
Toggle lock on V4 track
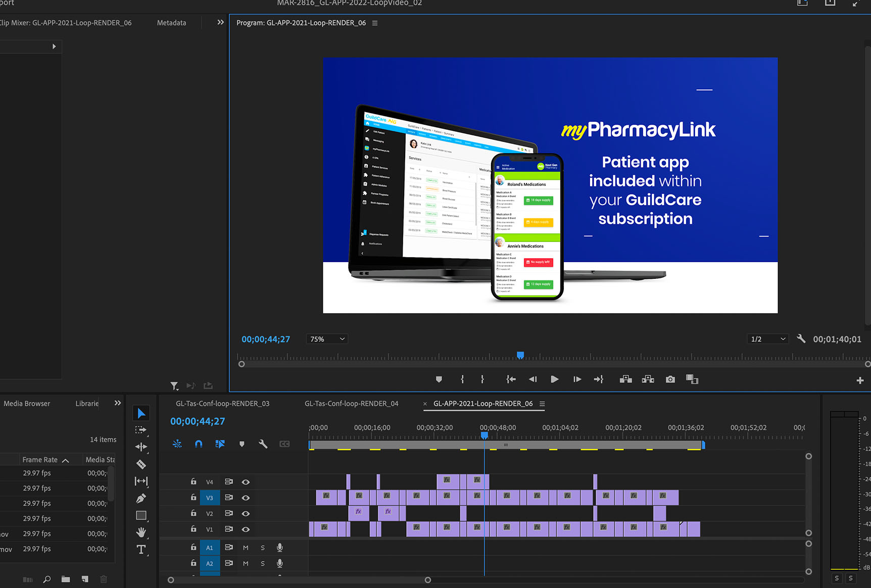click(193, 481)
